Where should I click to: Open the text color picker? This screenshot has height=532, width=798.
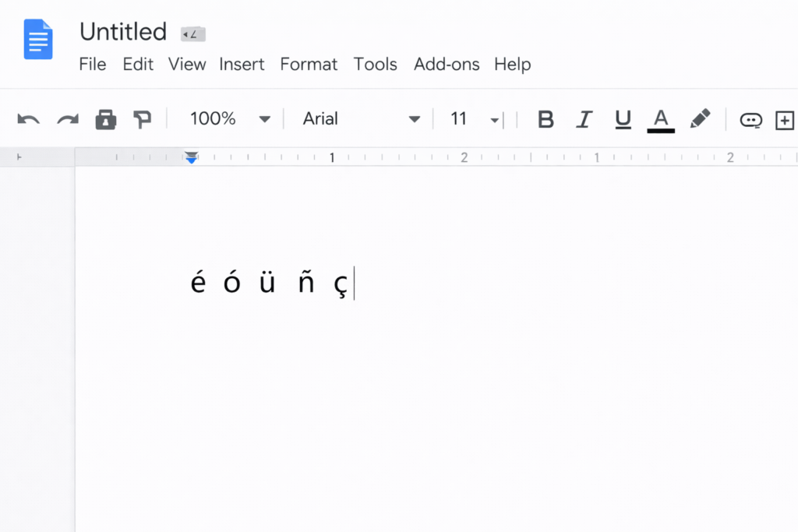(x=661, y=119)
